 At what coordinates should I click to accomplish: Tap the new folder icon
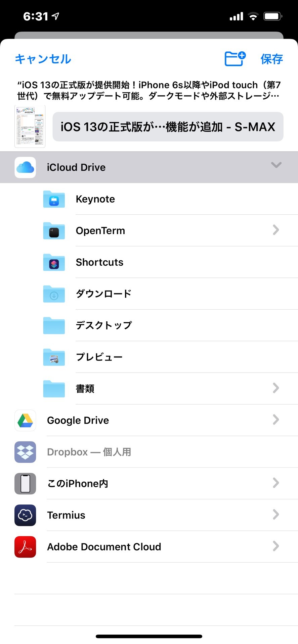coord(235,59)
